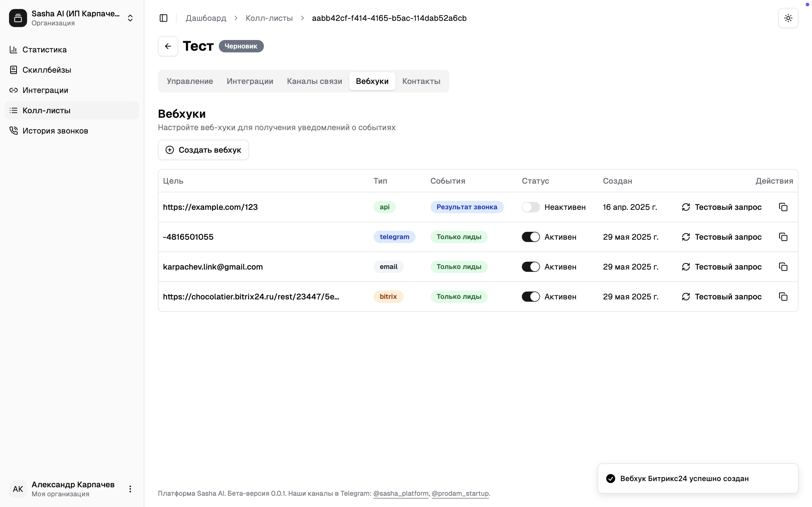Turn off the email webhook switch
The image size is (812, 507).
[531, 267]
